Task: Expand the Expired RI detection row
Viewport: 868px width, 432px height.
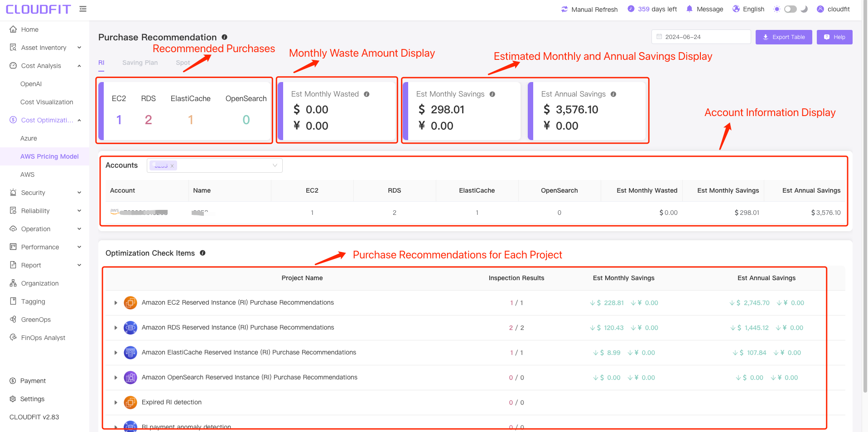Action: pos(116,403)
